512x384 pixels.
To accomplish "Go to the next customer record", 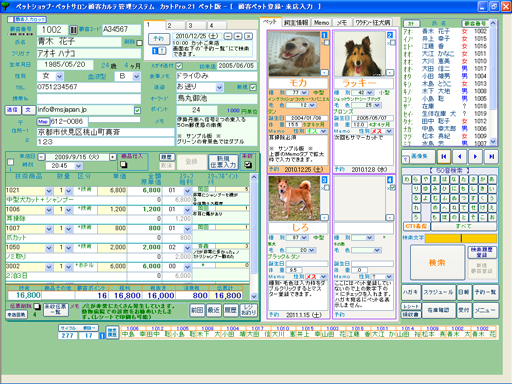I will pyautogui.click(x=475, y=156).
